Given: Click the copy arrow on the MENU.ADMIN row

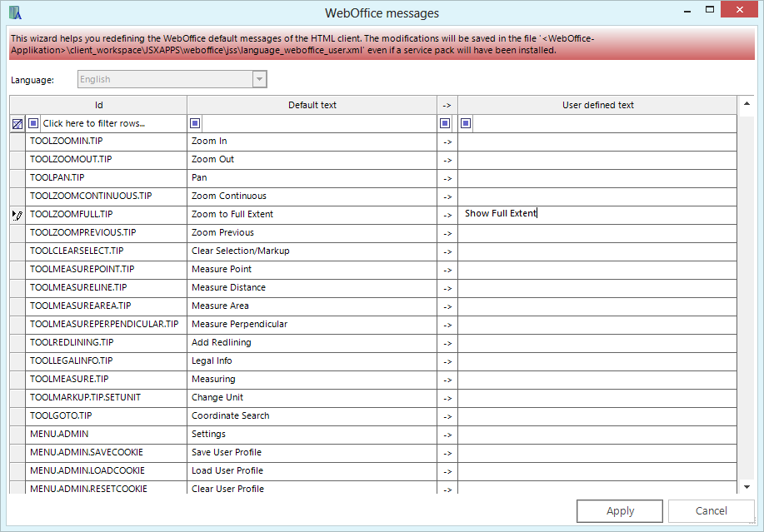Looking at the screenshot, I should click(447, 434).
